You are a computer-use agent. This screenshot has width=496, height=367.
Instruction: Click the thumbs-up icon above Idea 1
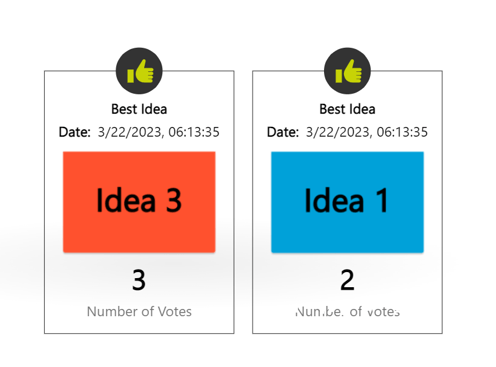click(349, 71)
